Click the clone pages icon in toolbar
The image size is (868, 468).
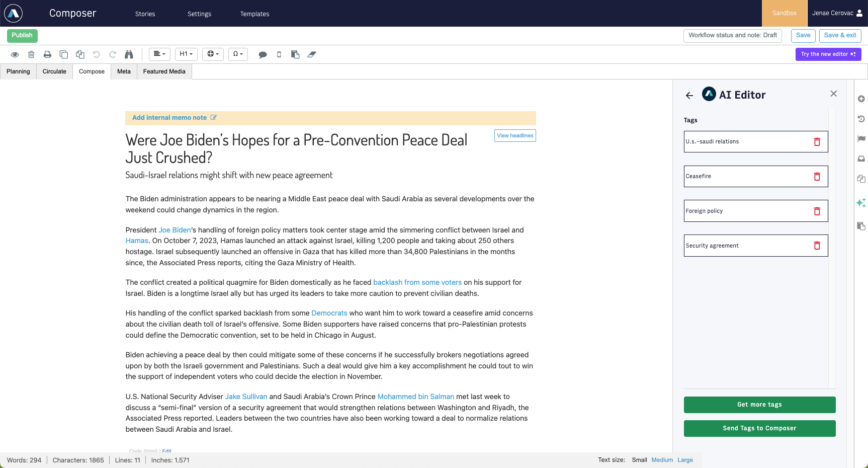point(80,54)
